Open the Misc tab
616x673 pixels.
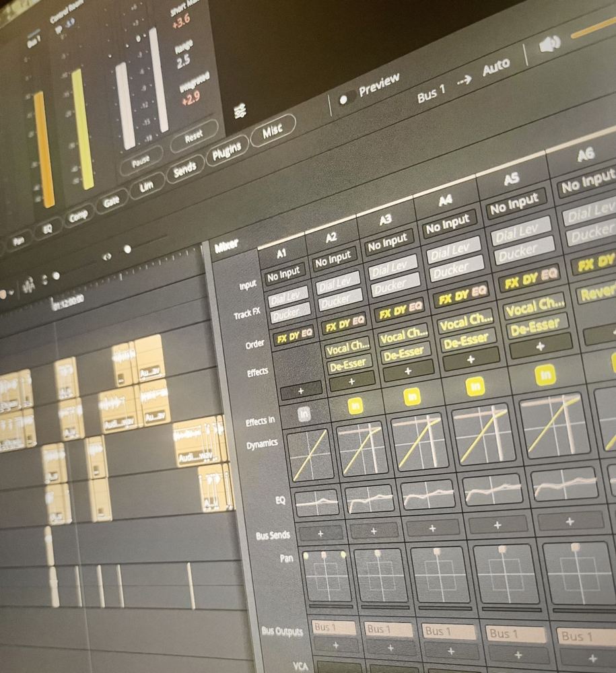273,131
